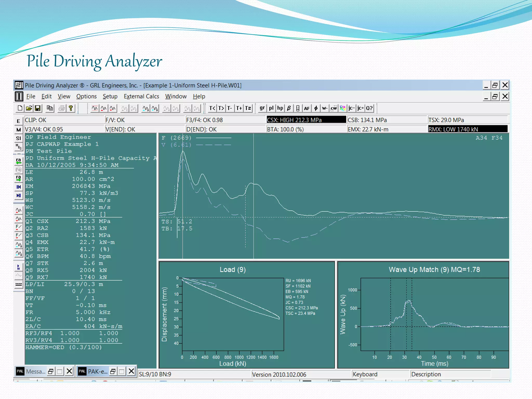Open the Setup menu
Image resolution: width=532 pixels, height=399 pixels.
[110, 96]
